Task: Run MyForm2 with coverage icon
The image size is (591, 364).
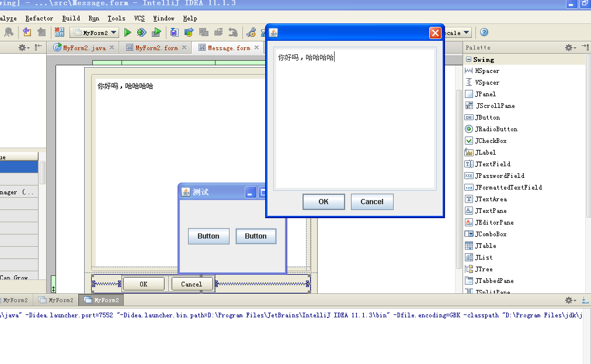Action: (x=156, y=33)
